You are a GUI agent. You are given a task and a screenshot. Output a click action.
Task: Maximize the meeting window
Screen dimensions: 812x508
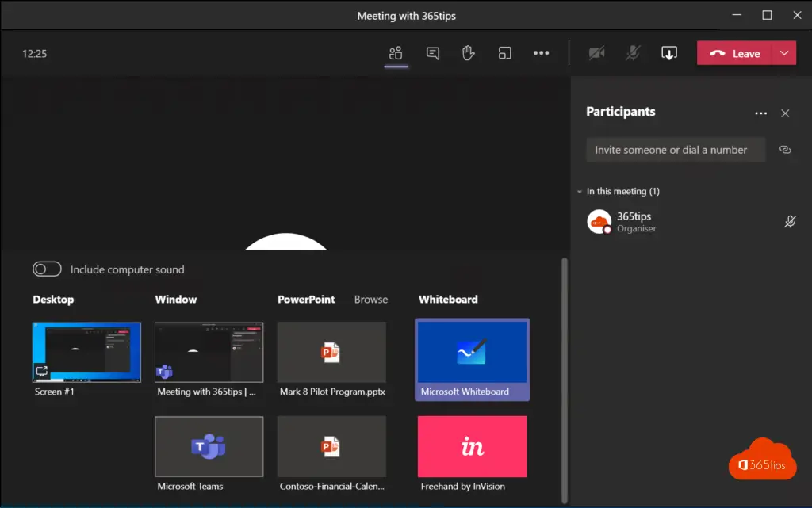[x=767, y=16]
